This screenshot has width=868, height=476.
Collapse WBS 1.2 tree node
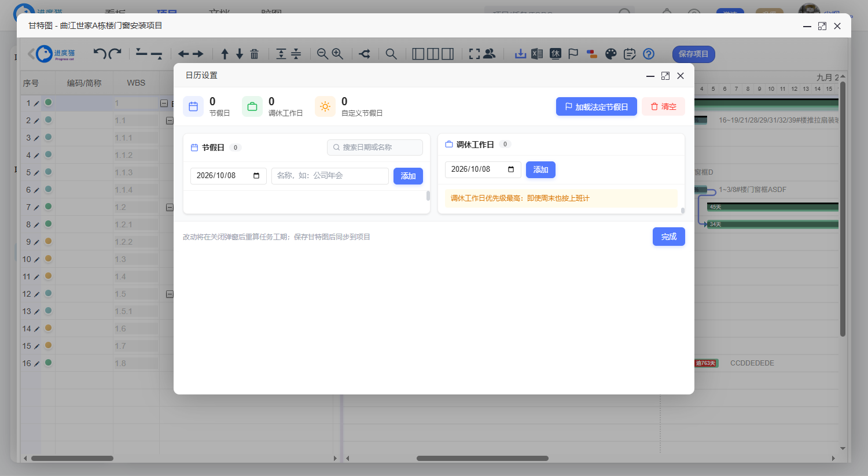[170, 207]
